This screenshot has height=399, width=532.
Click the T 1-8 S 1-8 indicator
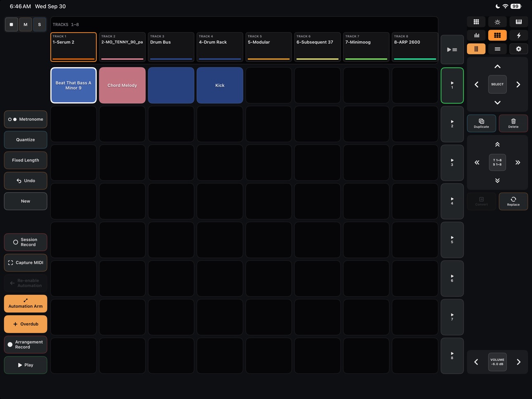497,162
